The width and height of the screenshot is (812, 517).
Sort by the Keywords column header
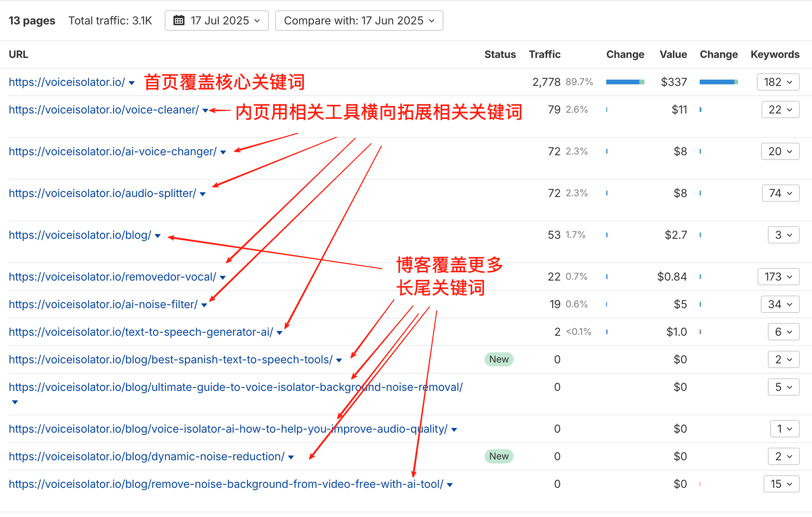point(775,54)
